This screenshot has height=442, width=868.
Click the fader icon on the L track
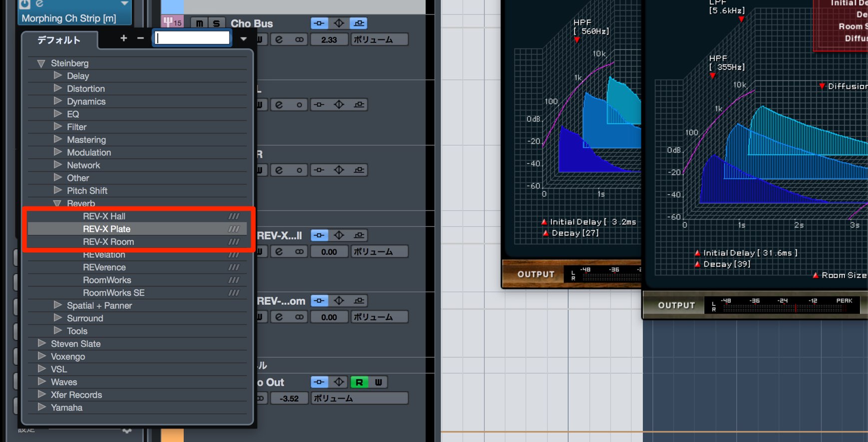click(320, 105)
